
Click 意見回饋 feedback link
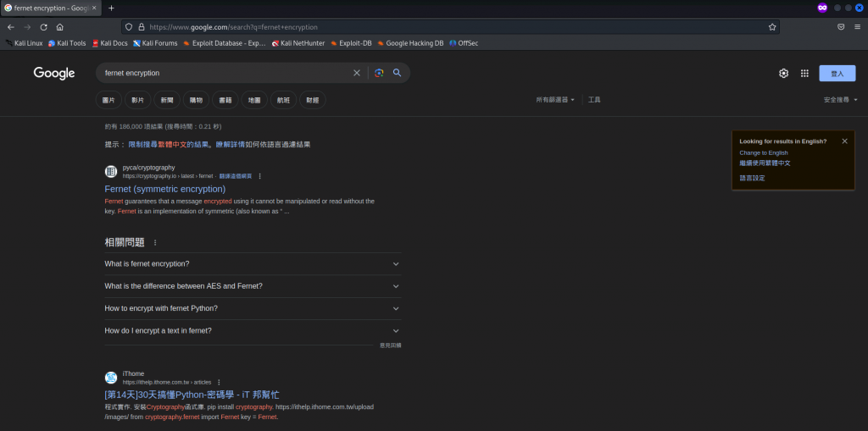390,345
